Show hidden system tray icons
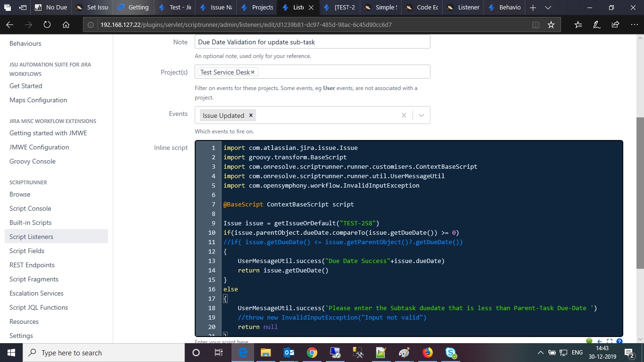Viewport: 644px width, 362px height. click(x=540, y=353)
